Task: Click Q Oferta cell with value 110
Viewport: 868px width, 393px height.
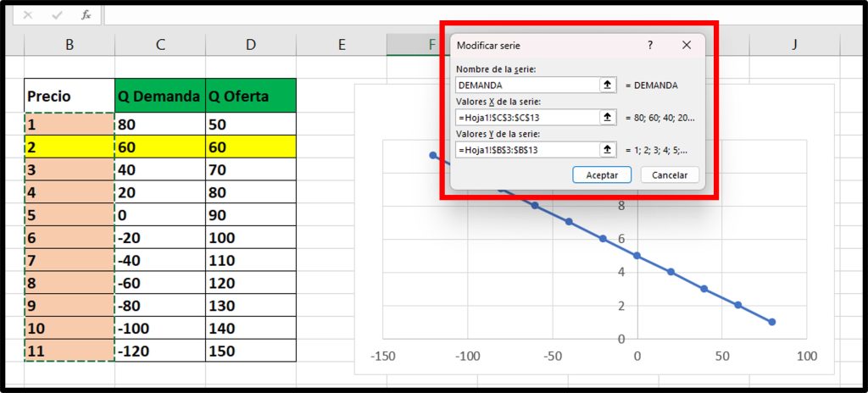Action: [251, 260]
